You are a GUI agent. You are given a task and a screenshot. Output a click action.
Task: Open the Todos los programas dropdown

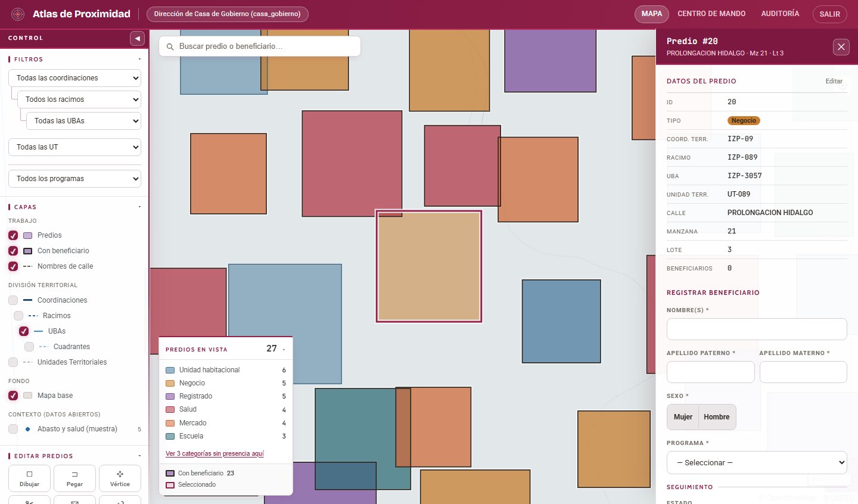pyautogui.click(x=74, y=179)
